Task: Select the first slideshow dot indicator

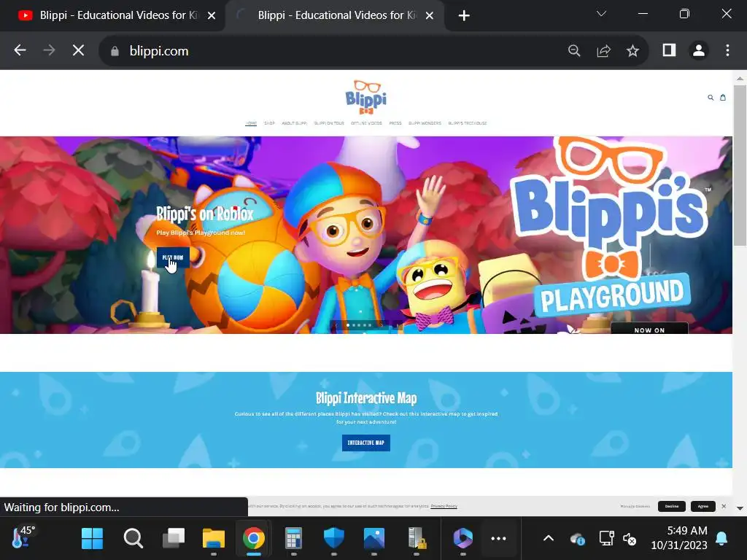Action: (x=348, y=325)
